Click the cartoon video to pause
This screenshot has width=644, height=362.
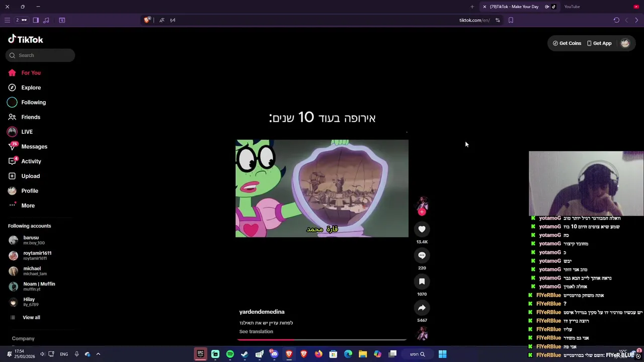[x=322, y=189]
